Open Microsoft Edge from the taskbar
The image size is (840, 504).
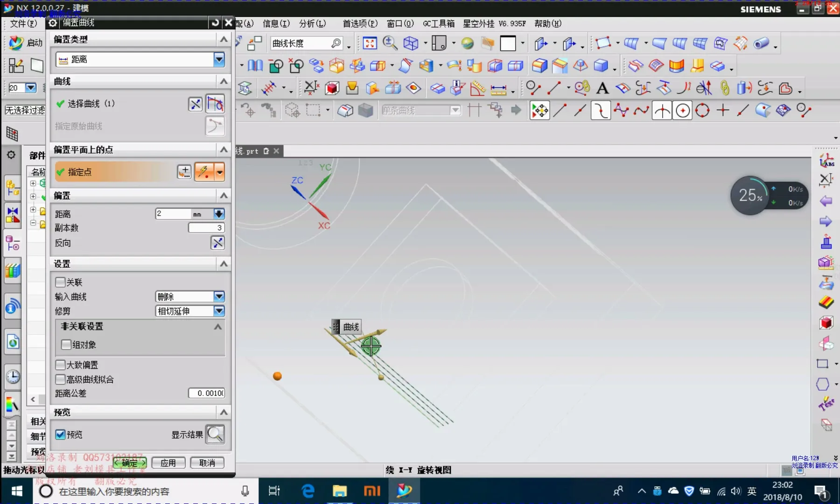point(308,491)
